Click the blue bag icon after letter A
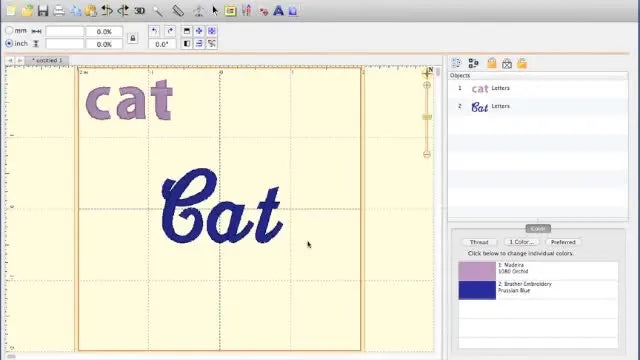640x360 pixels. (293, 11)
